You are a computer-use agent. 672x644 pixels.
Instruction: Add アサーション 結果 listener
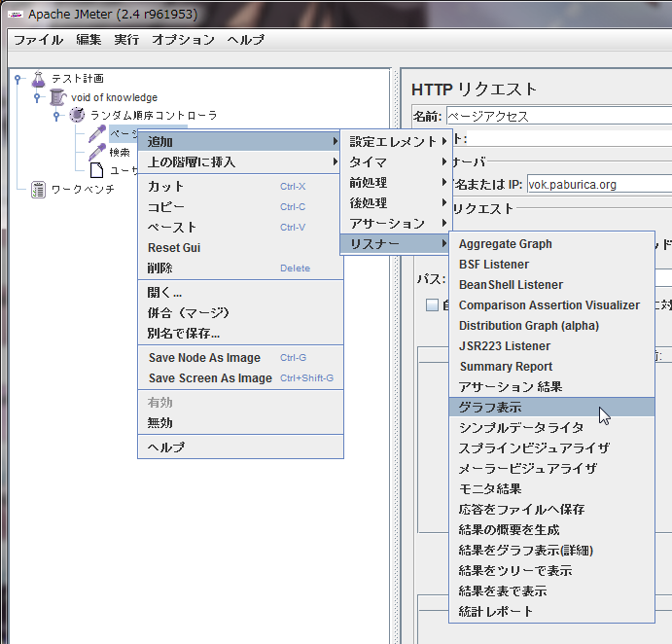tap(552, 387)
